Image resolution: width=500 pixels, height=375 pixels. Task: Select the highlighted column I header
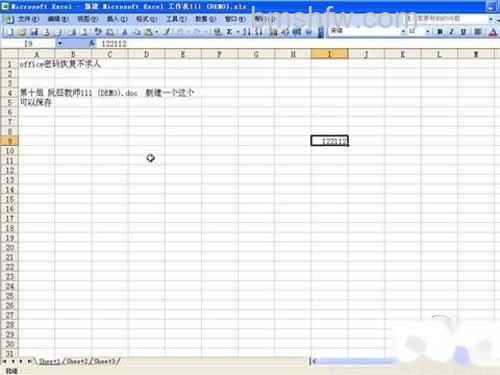(x=330, y=54)
